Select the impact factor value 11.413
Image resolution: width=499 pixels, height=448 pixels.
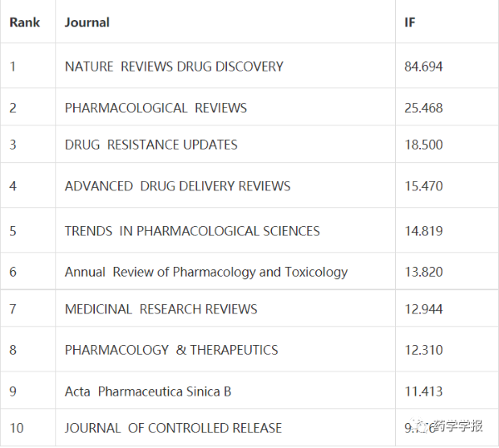[423, 391]
